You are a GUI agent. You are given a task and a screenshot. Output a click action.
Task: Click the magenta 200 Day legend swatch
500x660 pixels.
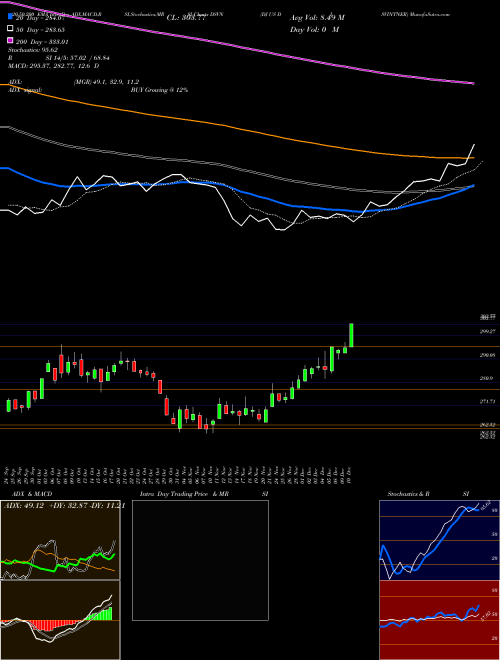tap(10, 41)
